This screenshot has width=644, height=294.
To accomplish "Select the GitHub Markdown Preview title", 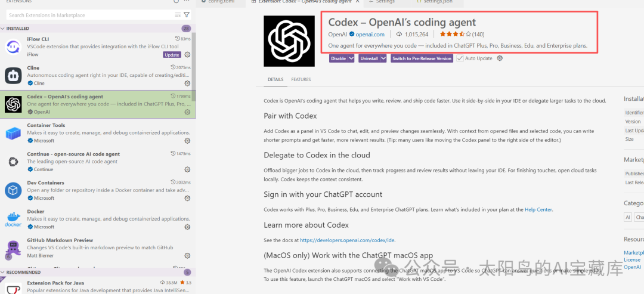I will tap(60, 240).
